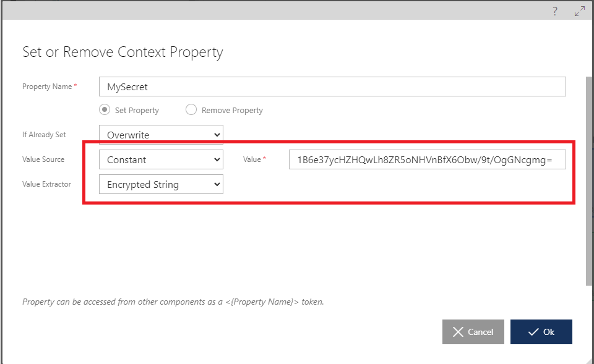The image size is (594, 364).
Task: Cancel the context property dialog
Action: coord(473,332)
